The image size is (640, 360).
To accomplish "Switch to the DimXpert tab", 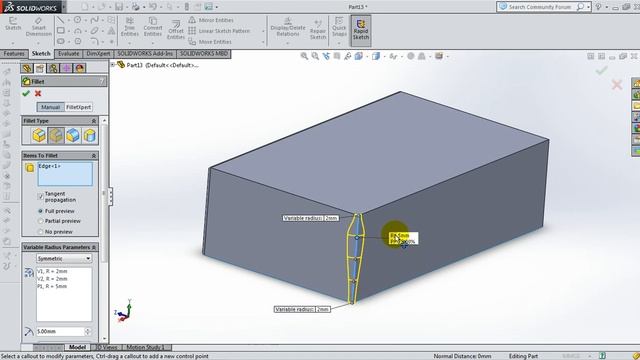I will click(x=98, y=54).
